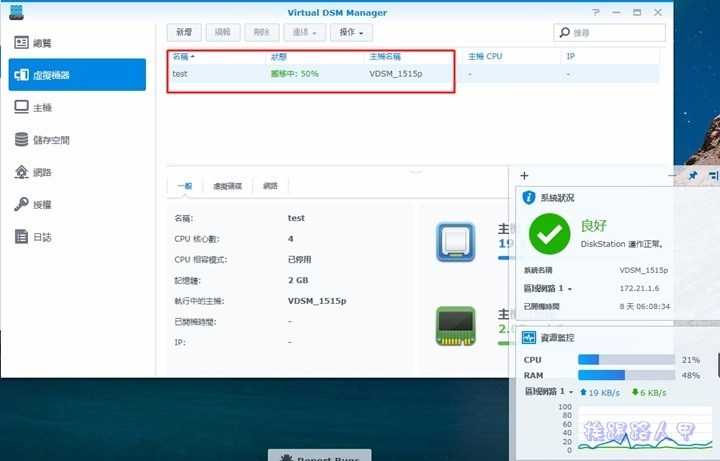
Task: Focus the search input field
Action: 612,33
